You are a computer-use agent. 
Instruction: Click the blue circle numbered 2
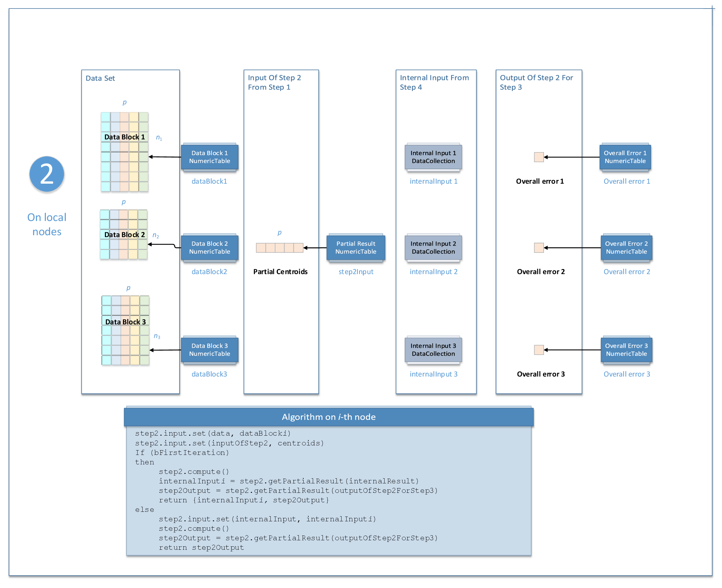[x=47, y=174]
